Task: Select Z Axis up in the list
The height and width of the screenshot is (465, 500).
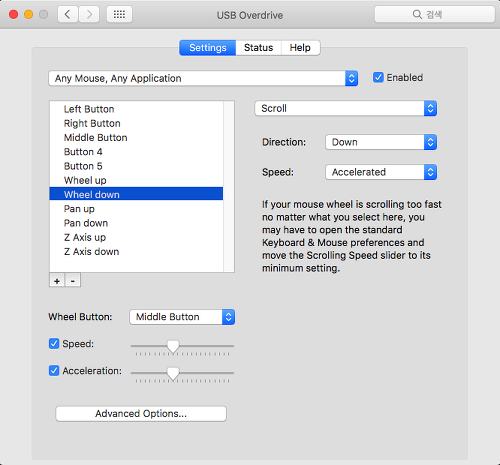Action: (x=136, y=237)
